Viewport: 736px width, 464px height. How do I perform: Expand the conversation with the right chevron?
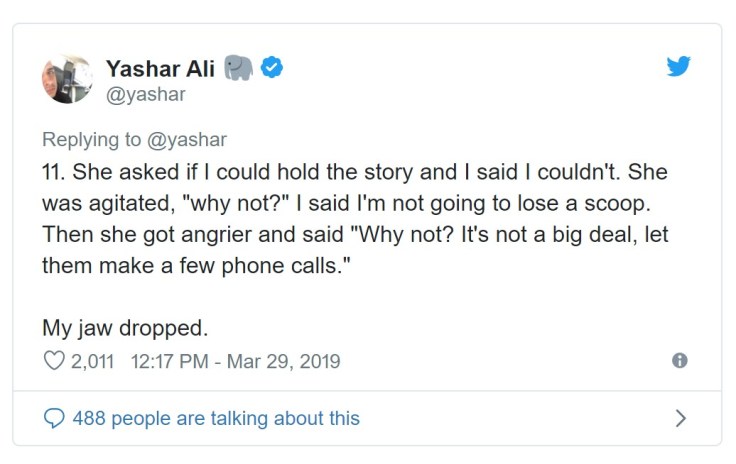pyautogui.click(x=681, y=417)
